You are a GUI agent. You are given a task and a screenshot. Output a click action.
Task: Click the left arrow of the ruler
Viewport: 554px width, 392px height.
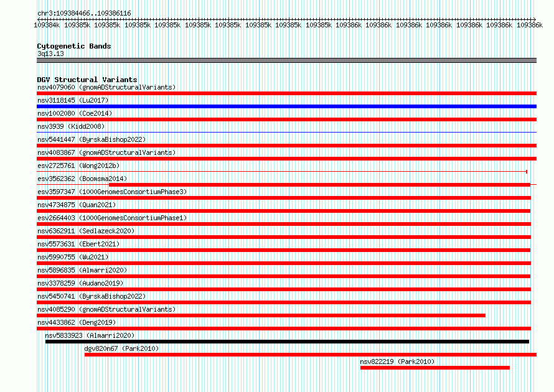39,19
